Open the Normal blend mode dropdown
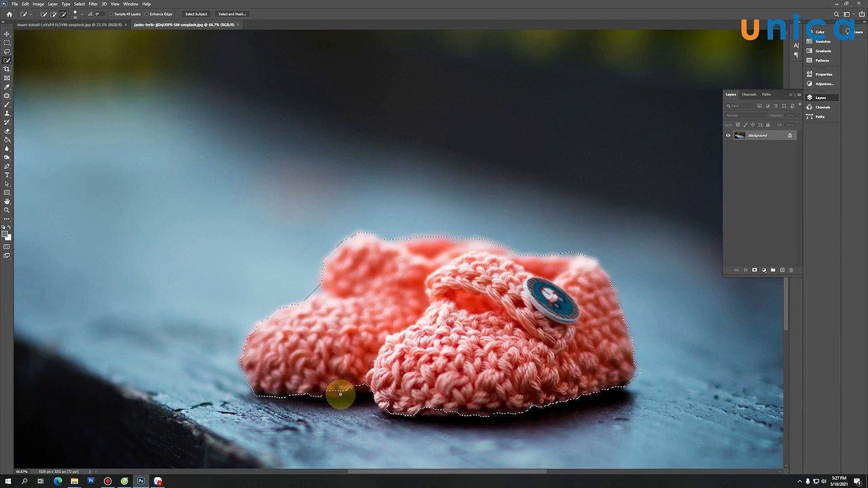This screenshot has height=488, width=868. [745, 115]
